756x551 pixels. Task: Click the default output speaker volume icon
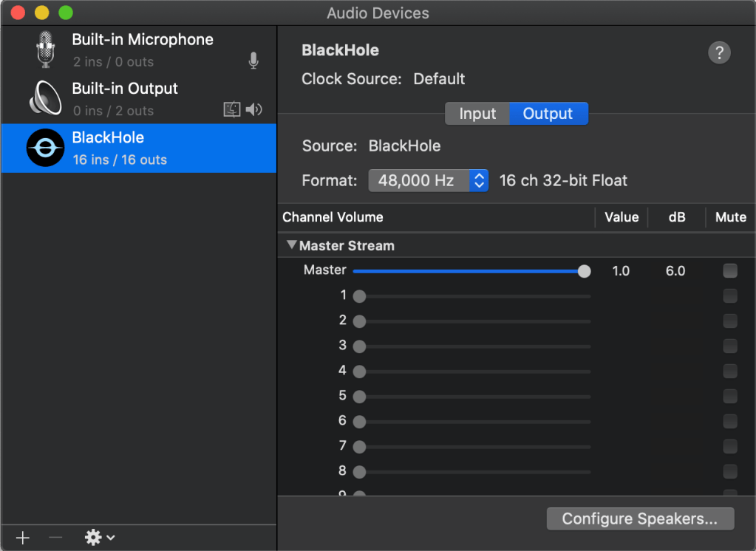tap(254, 110)
